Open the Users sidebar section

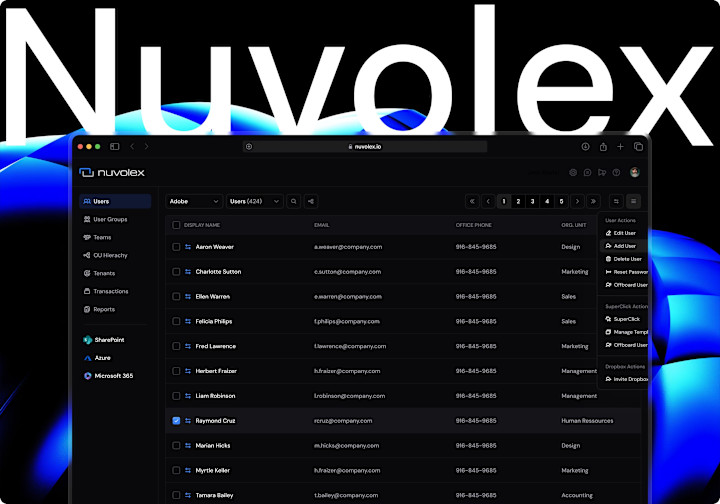pyautogui.click(x=115, y=202)
